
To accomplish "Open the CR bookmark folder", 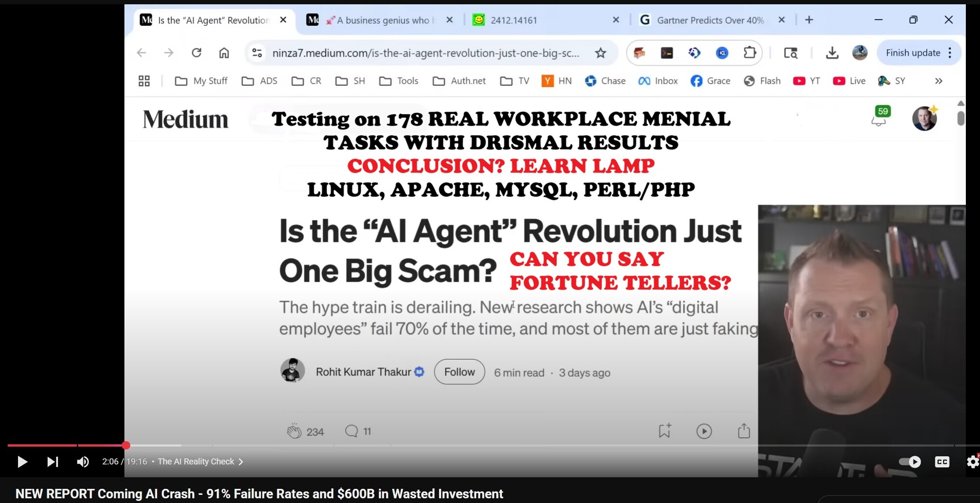I will pyautogui.click(x=306, y=81).
